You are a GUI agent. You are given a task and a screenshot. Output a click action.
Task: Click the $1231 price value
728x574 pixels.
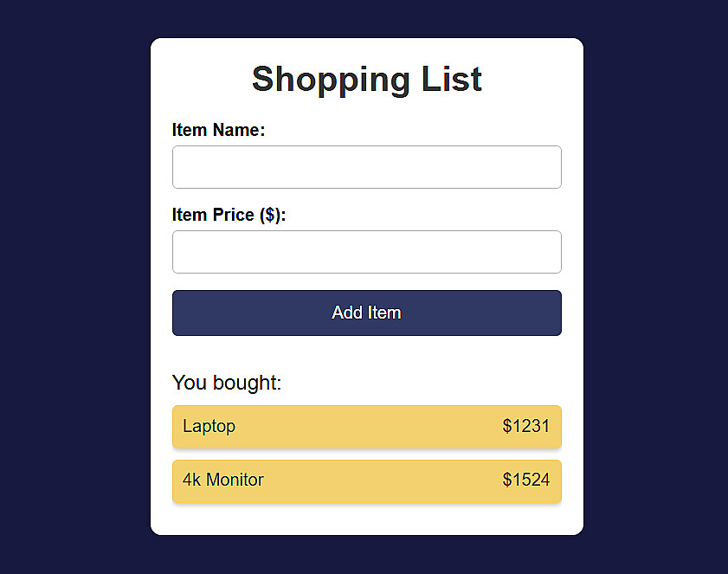(525, 426)
